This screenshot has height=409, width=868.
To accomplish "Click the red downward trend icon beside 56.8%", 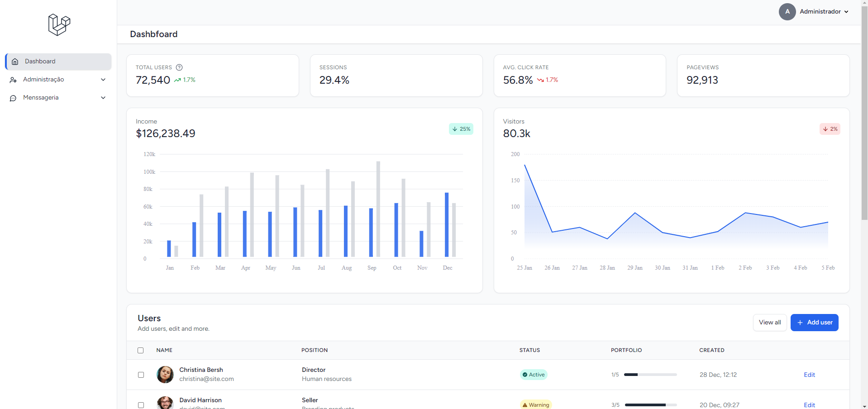I will (540, 80).
